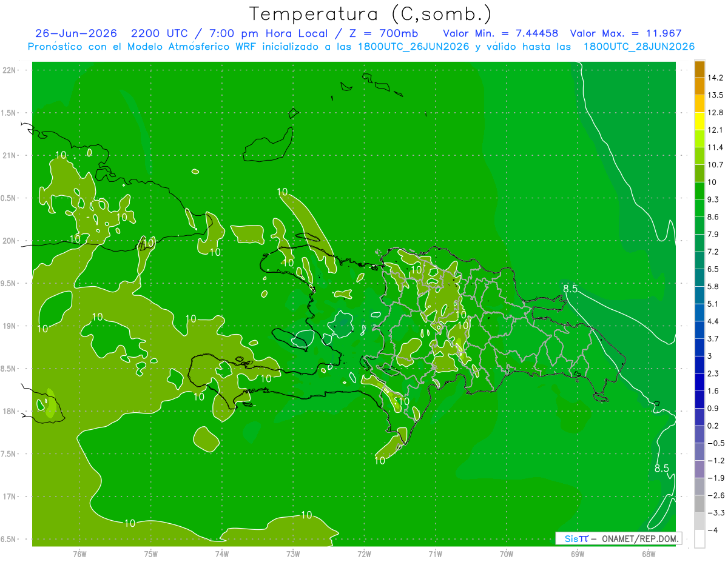Screen dimensions: 728x562
Task: Click "1800UTC_28JUN2026" valid-until time text
Action: click(x=638, y=47)
